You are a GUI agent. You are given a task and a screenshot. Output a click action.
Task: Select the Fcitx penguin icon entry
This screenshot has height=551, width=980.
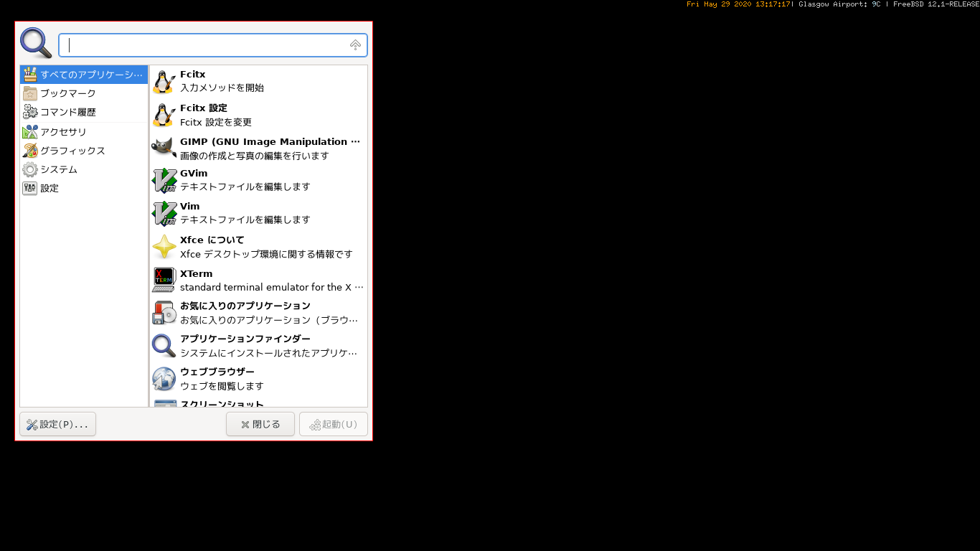click(x=164, y=81)
